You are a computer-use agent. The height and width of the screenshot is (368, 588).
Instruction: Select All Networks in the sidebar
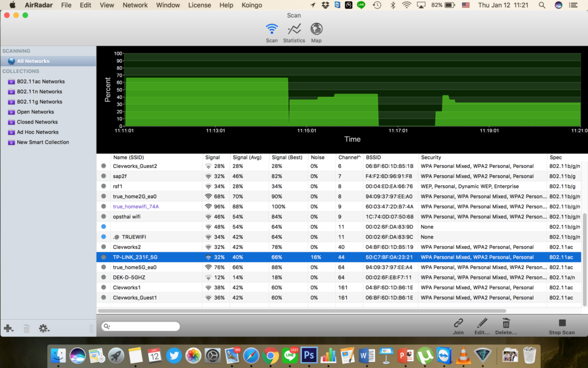point(33,61)
